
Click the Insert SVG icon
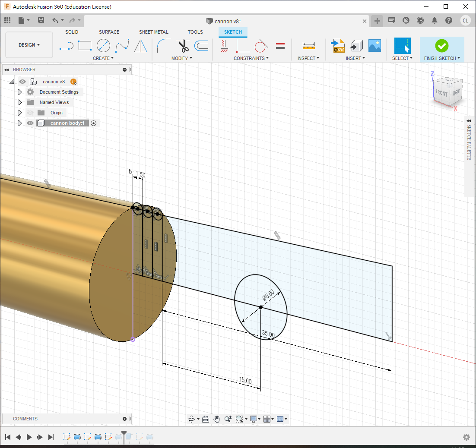tap(337, 45)
